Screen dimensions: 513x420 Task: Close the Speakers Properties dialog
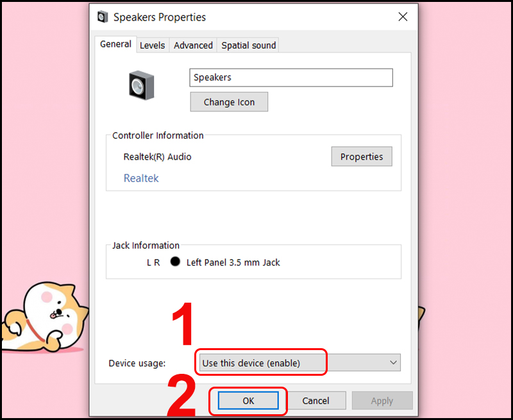click(403, 17)
